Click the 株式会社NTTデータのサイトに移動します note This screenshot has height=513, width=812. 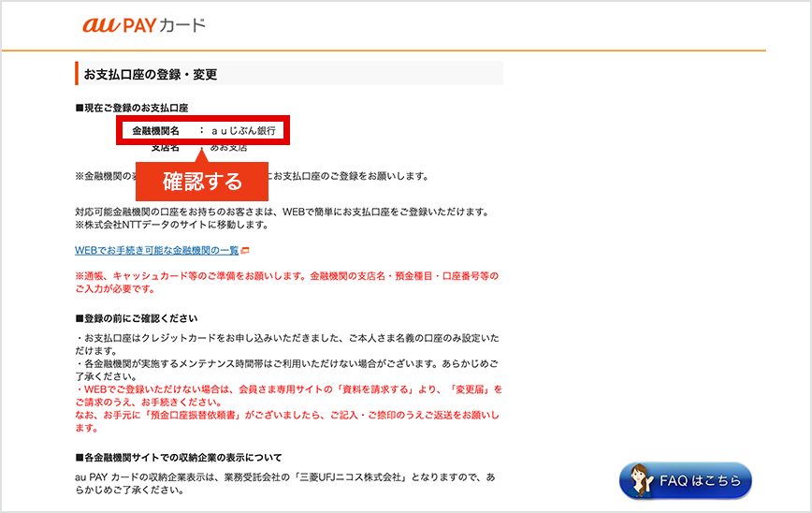click(x=163, y=225)
